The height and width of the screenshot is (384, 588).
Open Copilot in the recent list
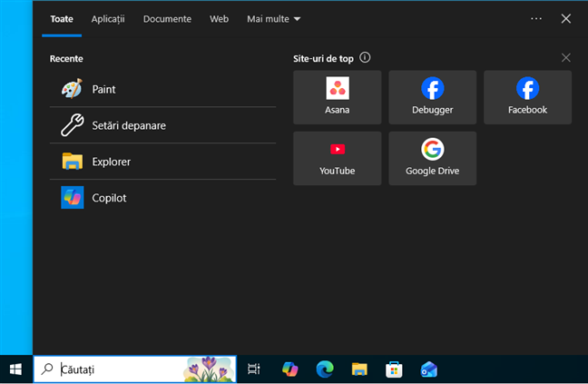(109, 198)
